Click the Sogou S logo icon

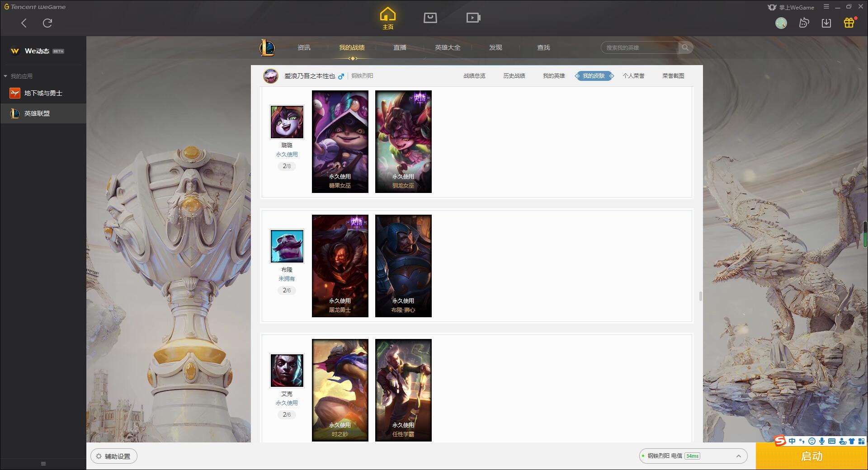click(x=780, y=441)
